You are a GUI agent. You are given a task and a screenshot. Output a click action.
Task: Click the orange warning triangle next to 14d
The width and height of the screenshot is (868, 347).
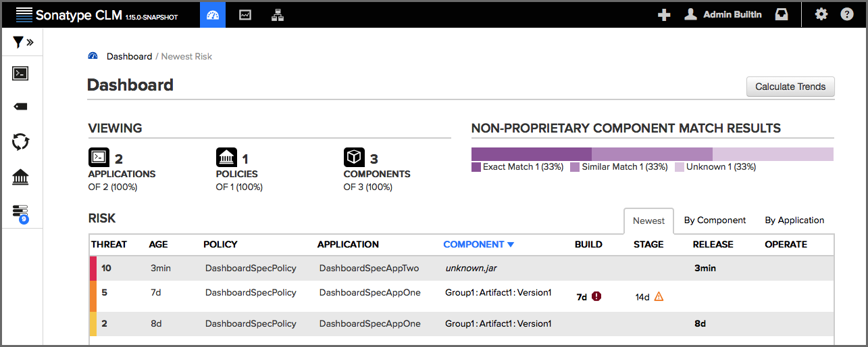pos(659,296)
